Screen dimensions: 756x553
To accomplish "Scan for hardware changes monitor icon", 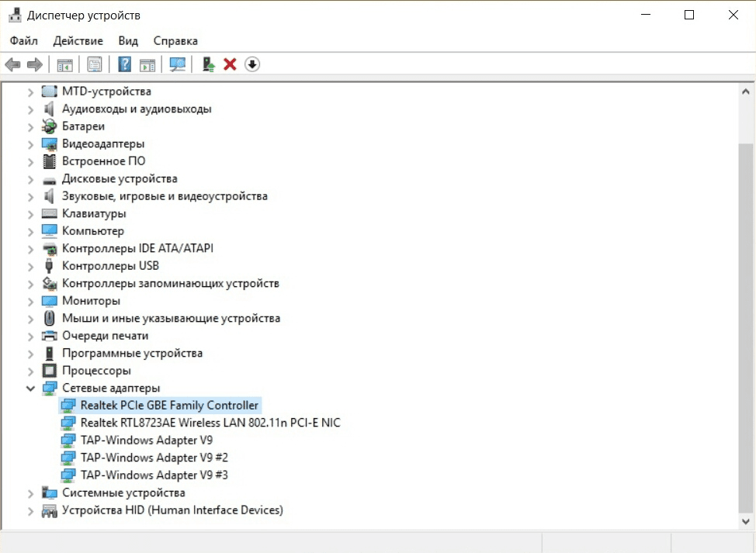I will (x=178, y=64).
